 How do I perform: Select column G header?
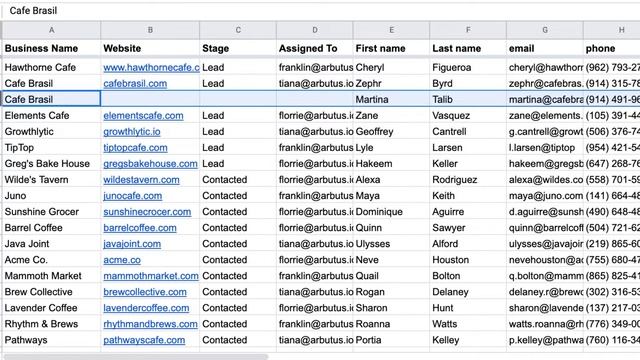545,30
